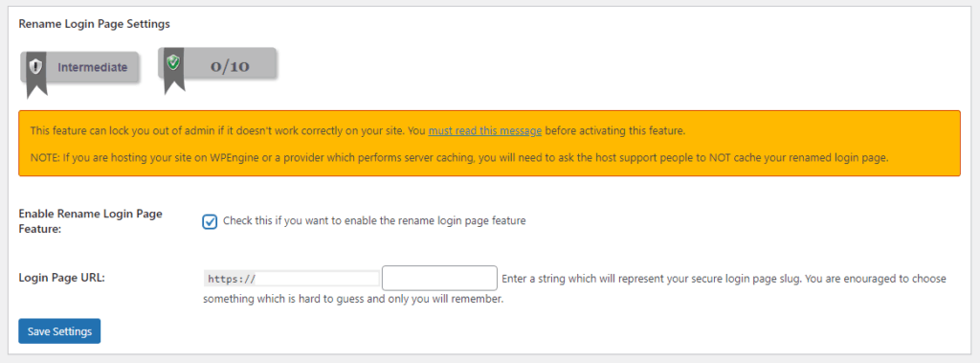Viewport: 980px width, 363px height.
Task: Click the ribbon tail under the Intermediate badge
Action: pyautogui.click(x=36, y=89)
